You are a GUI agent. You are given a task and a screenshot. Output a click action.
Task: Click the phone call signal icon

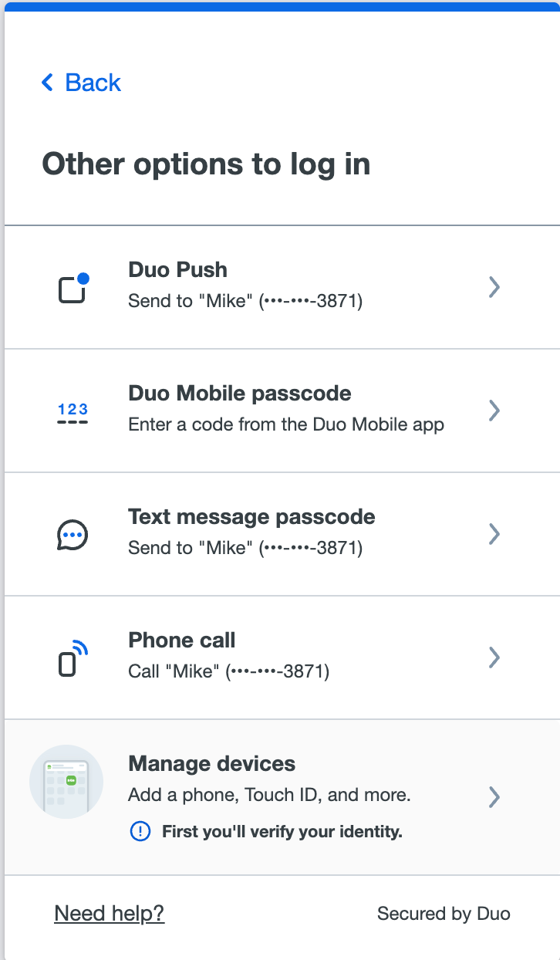tap(73, 657)
